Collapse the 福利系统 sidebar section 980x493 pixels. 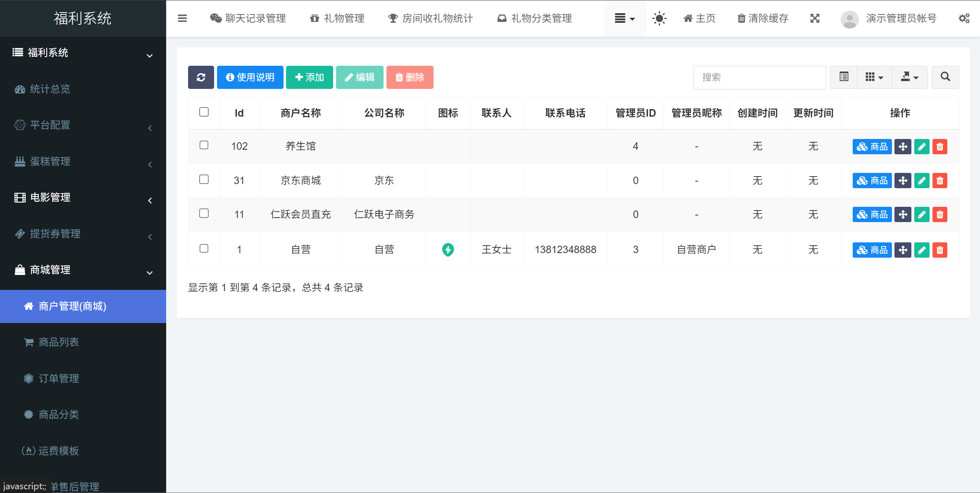click(x=83, y=53)
